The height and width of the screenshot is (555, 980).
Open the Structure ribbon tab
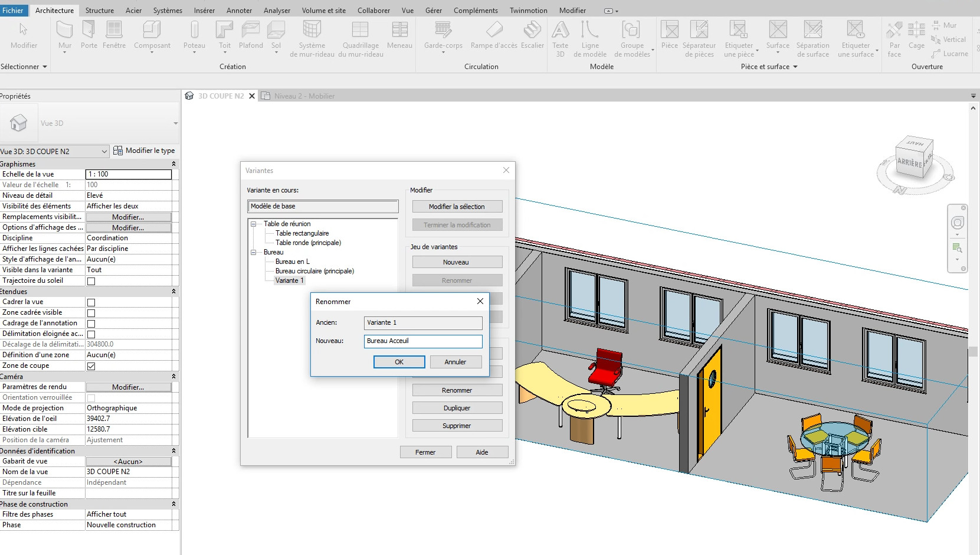coord(99,11)
